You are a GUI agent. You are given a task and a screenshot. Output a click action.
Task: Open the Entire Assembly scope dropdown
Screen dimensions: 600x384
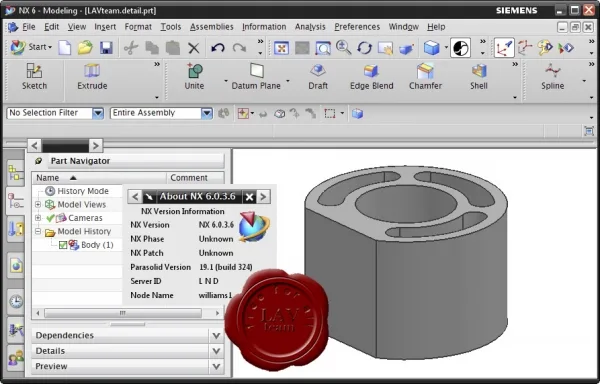pyautogui.click(x=207, y=113)
